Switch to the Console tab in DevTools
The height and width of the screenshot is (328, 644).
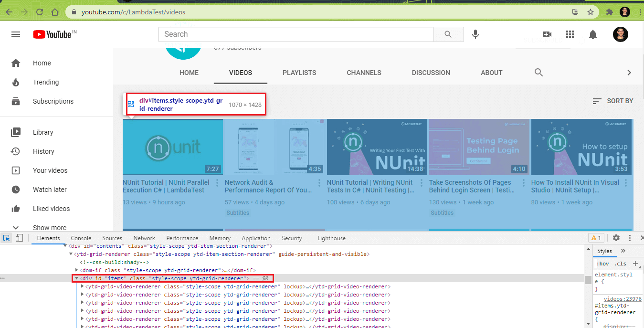81,238
